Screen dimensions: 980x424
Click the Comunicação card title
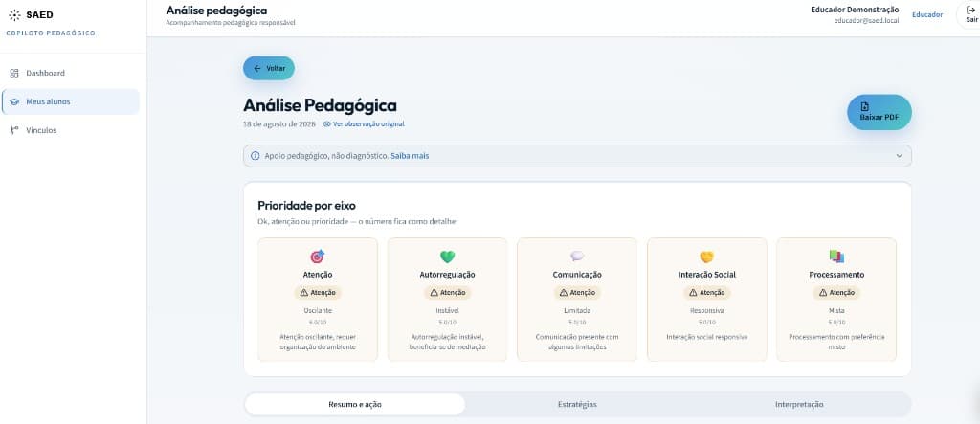coord(577,275)
